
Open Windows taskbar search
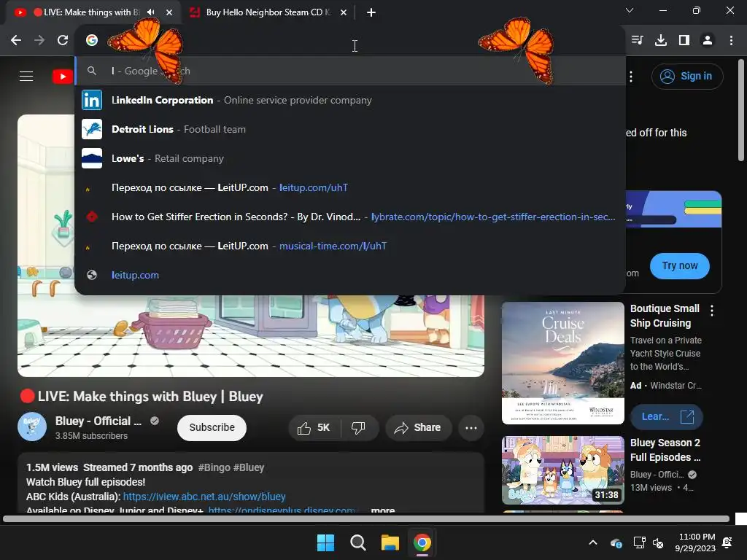pyautogui.click(x=357, y=542)
